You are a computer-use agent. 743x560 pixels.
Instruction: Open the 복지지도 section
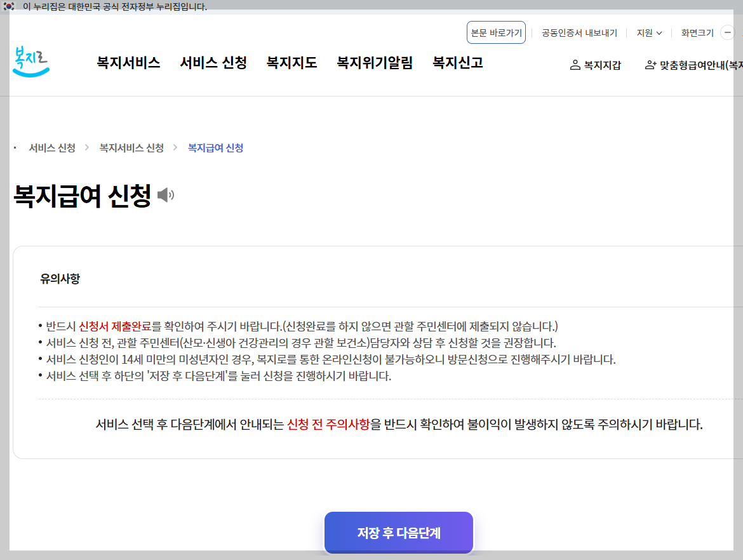tap(291, 63)
